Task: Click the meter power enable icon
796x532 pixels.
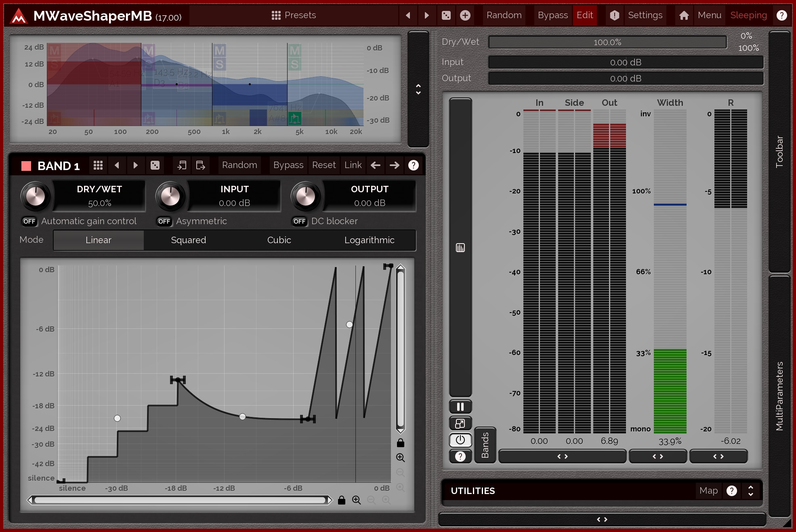Action: [x=460, y=440]
